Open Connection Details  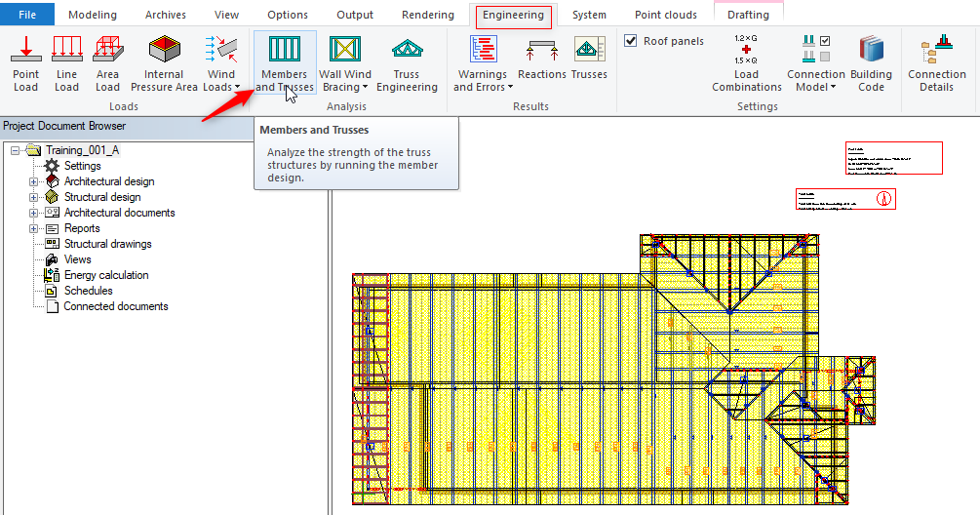(936, 63)
